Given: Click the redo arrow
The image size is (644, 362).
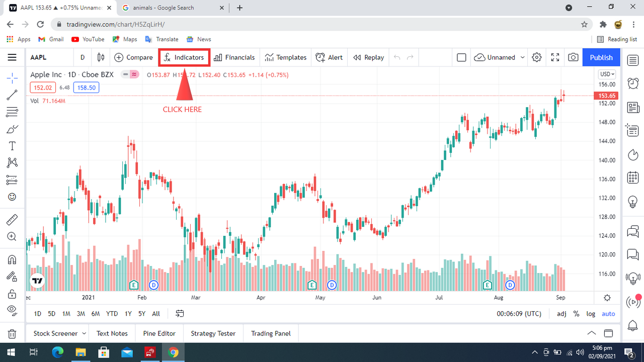Looking at the screenshot, I should (410, 57).
